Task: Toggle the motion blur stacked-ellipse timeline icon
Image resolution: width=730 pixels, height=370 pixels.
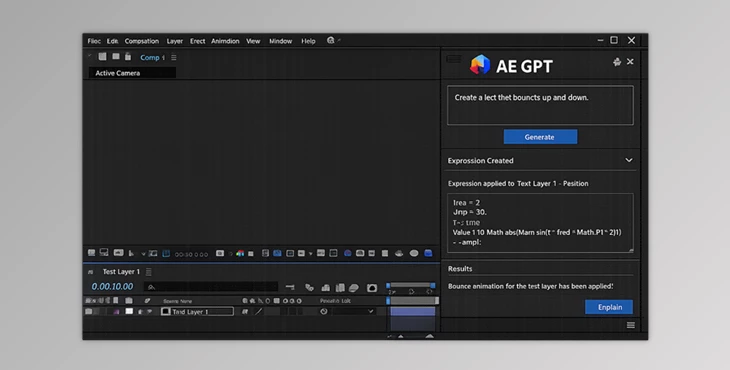Action: click(x=354, y=288)
